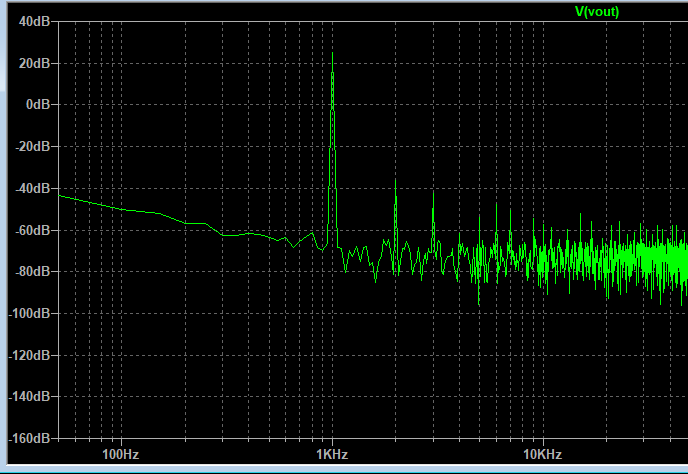Click the -80dB axis label

tap(33, 271)
